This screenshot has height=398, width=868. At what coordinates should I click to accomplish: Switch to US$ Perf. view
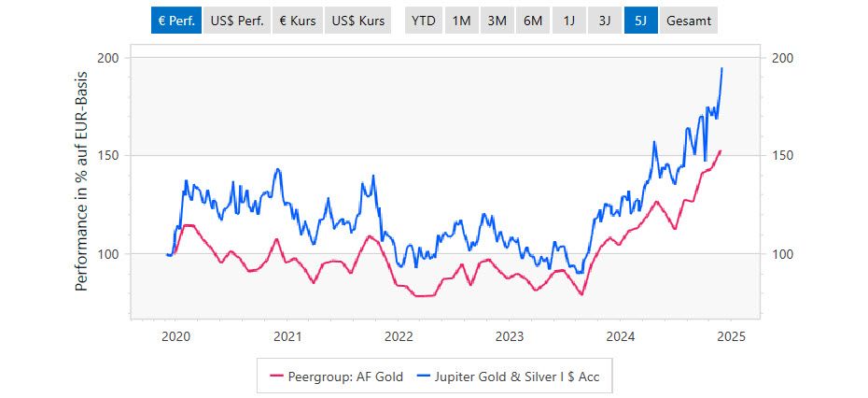coord(237,21)
